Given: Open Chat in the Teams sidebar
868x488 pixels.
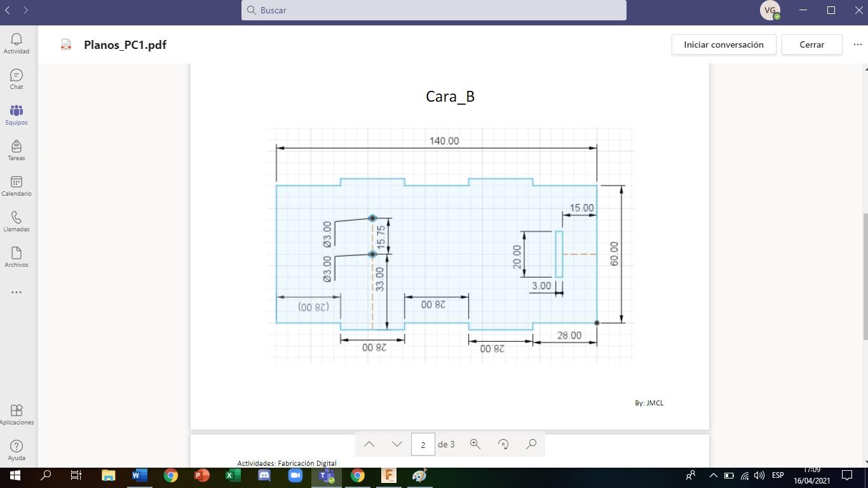Looking at the screenshot, I should (x=17, y=79).
